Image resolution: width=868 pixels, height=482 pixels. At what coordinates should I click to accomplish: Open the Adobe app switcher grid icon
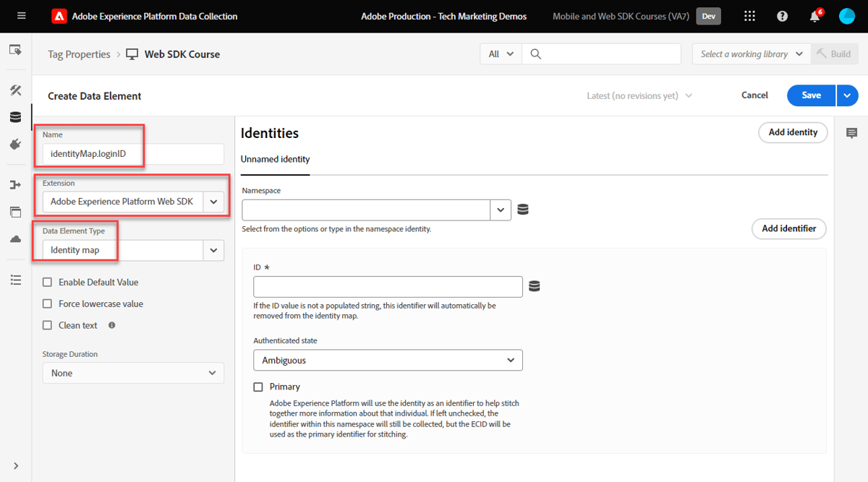[749, 15]
